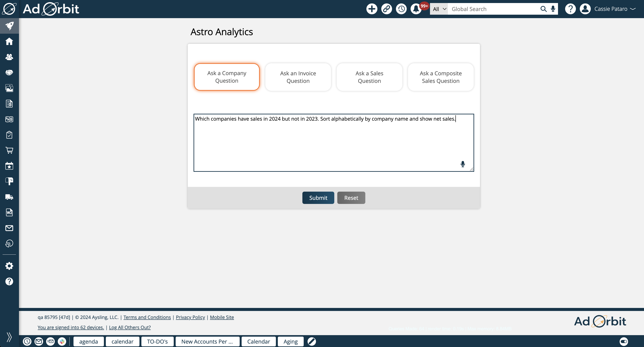Select Ask a Composite Sales Question

[441, 77]
